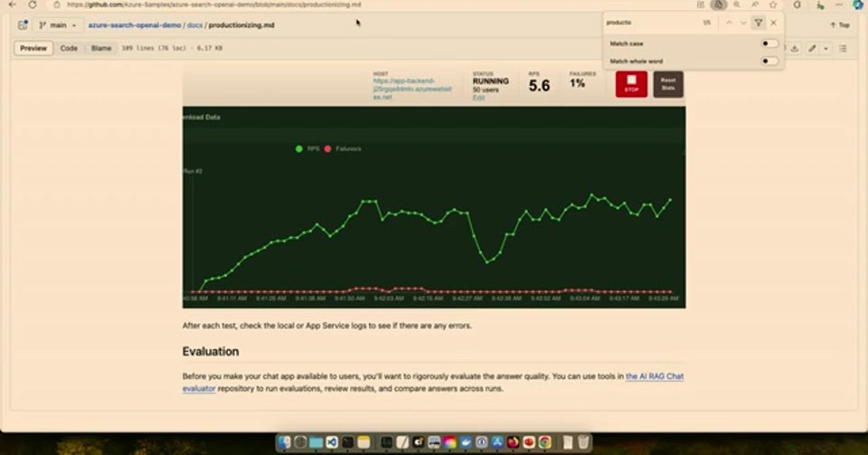Viewport: 868px width, 455px height.
Task: Open the browser zoom magnifier icon
Action: [x=736, y=5]
